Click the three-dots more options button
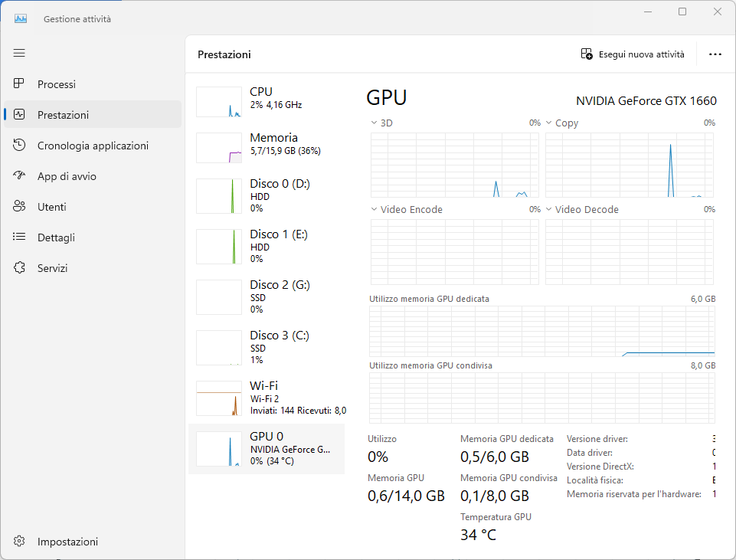 tap(715, 54)
